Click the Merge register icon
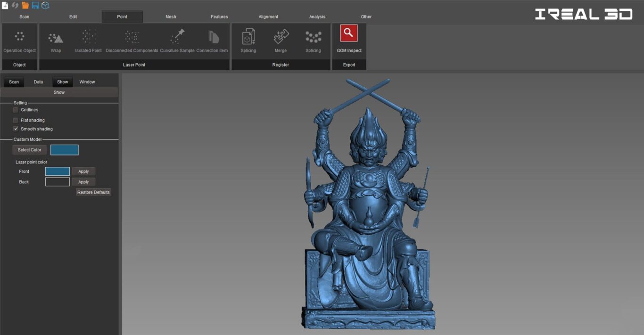Viewport: 644px width, 335px height. [x=281, y=37]
